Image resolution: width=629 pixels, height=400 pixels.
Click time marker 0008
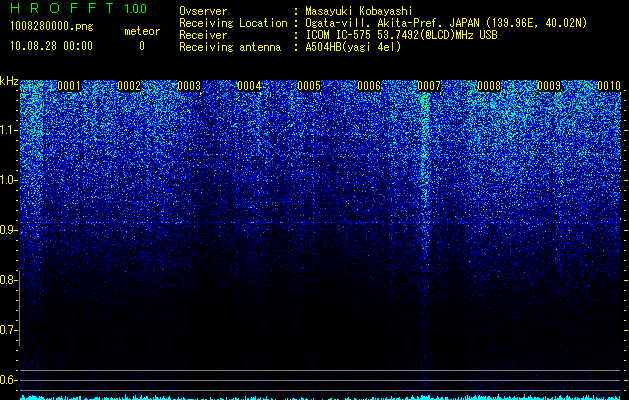489,86
